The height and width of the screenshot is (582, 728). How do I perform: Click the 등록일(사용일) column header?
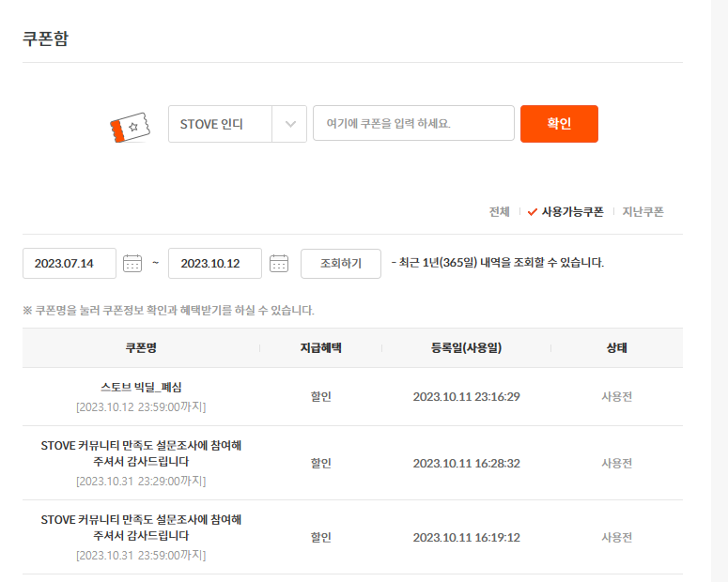coord(466,347)
